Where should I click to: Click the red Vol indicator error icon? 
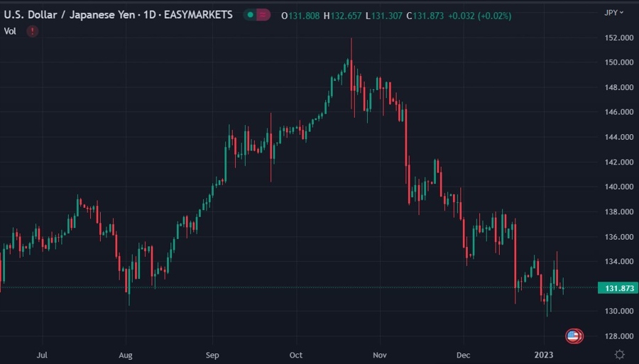coord(32,31)
